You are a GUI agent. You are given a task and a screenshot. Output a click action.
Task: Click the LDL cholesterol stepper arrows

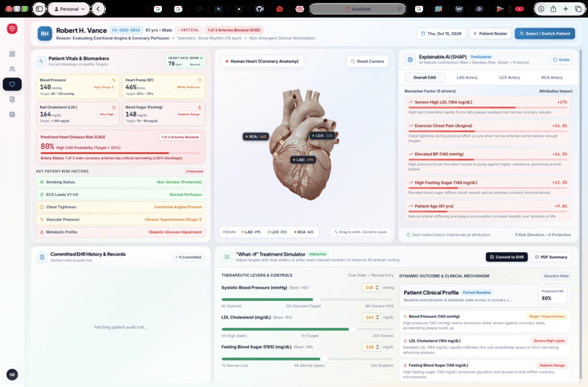click(378, 317)
